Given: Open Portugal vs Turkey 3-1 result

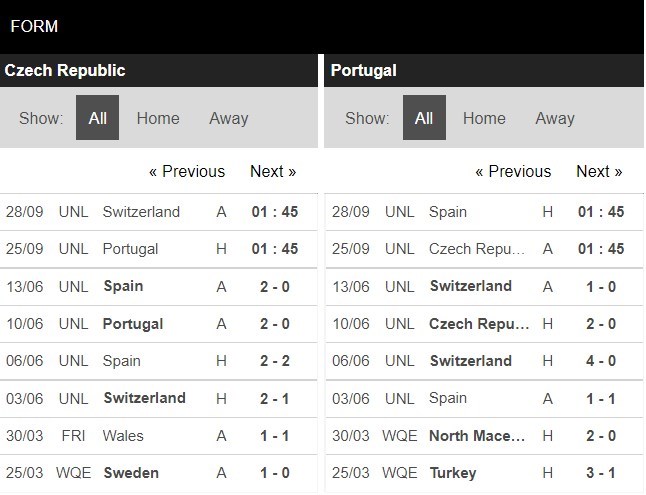Looking at the screenshot, I should tap(601, 472).
